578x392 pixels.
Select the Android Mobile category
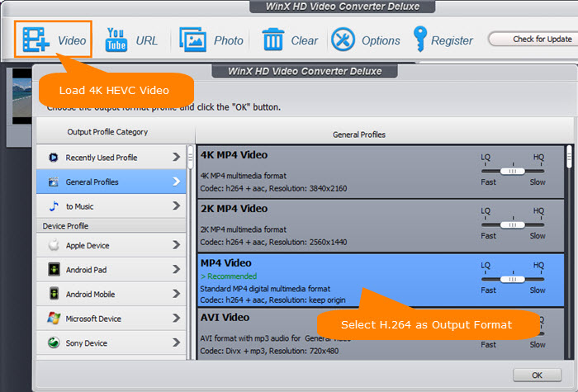[111, 294]
